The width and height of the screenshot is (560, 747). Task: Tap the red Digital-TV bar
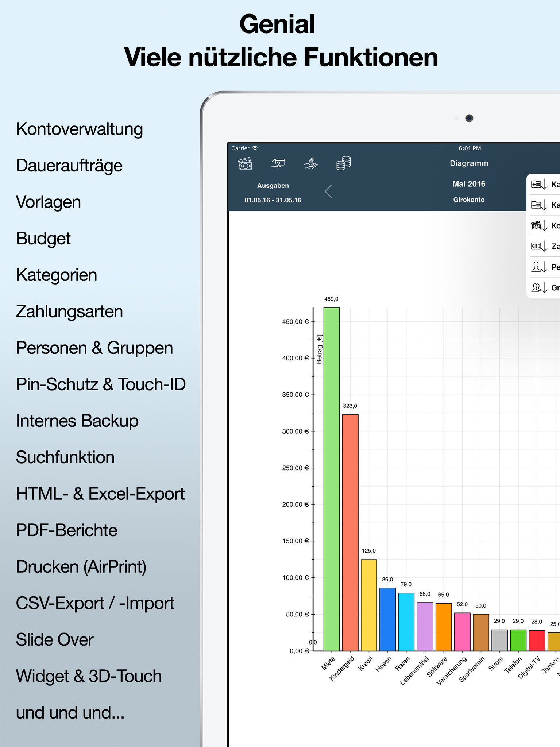537,640
